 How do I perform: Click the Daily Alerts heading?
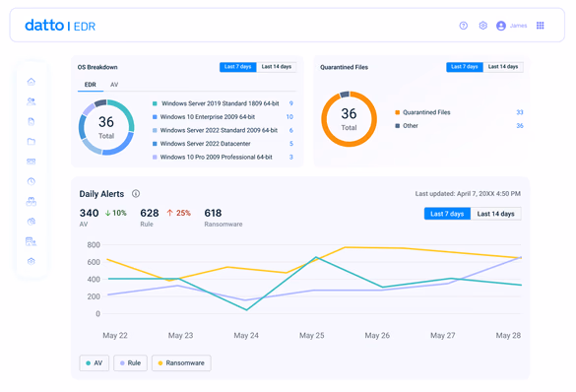[101, 194]
